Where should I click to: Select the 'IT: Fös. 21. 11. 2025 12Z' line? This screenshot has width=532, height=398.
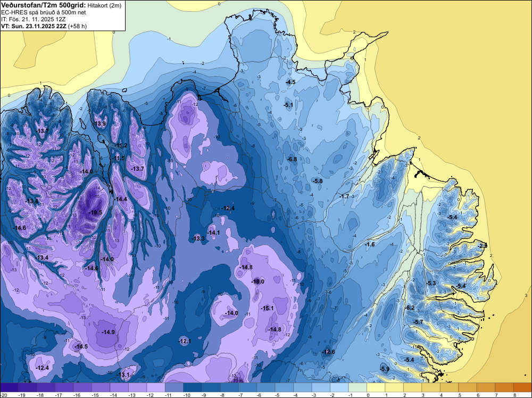click(32, 19)
